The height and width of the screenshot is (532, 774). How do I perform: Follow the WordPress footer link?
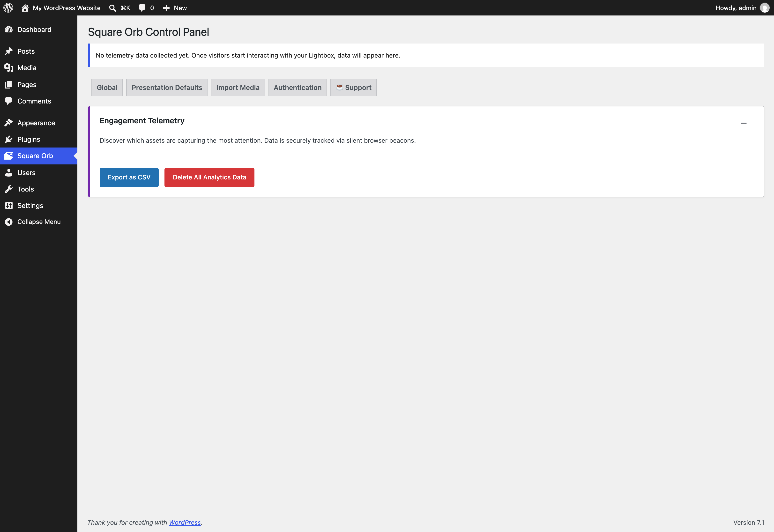pyautogui.click(x=185, y=522)
